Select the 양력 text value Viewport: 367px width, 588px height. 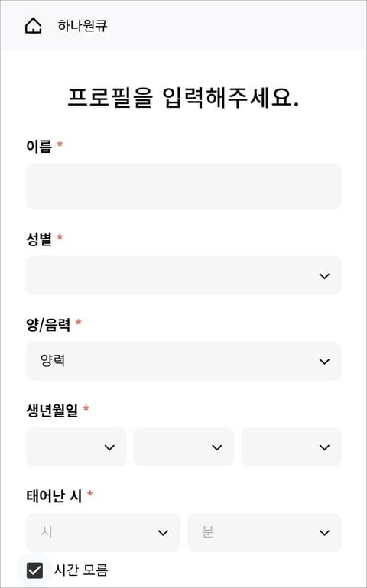click(53, 361)
